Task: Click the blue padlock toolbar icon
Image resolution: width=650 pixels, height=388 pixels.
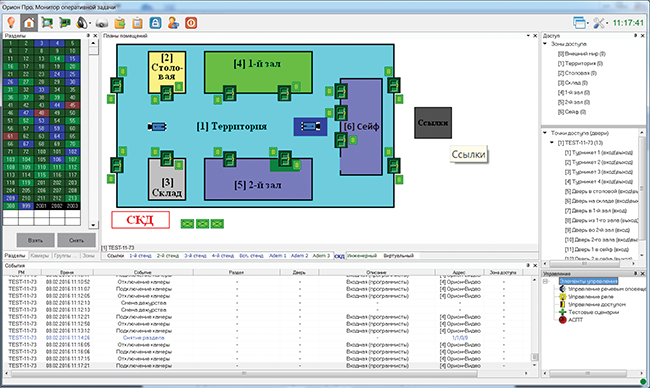Action: point(155,22)
